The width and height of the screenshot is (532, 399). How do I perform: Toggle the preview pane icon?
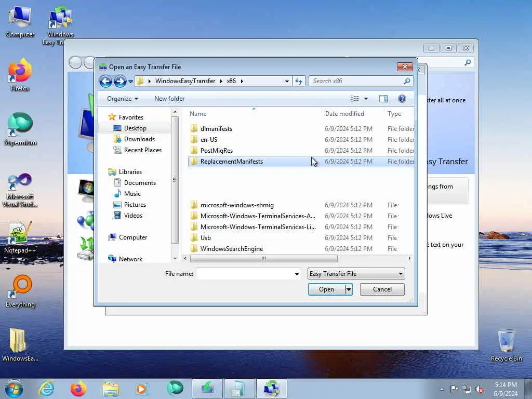click(x=383, y=99)
